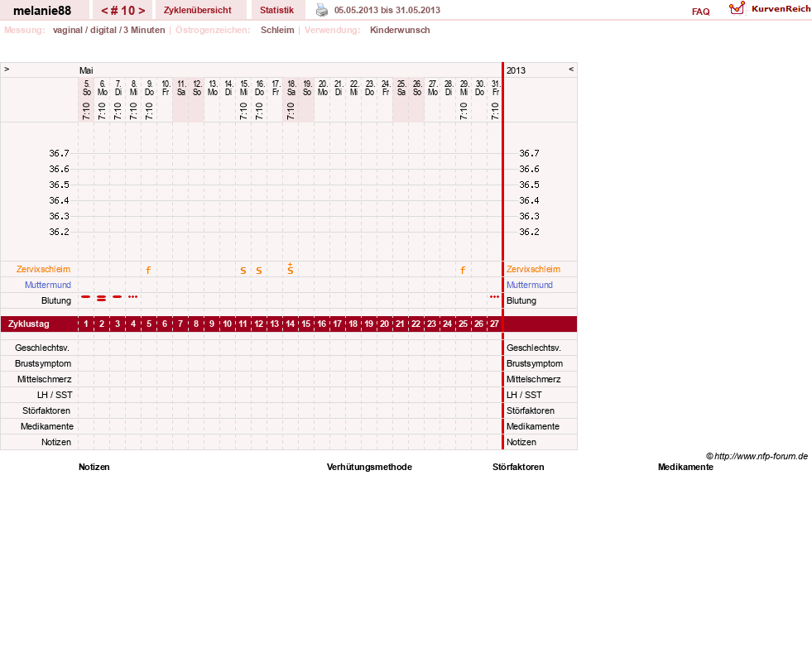This screenshot has height=648, width=812.
Task: Click the left Geschlechtsv. row label
Action: coord(42,348)
